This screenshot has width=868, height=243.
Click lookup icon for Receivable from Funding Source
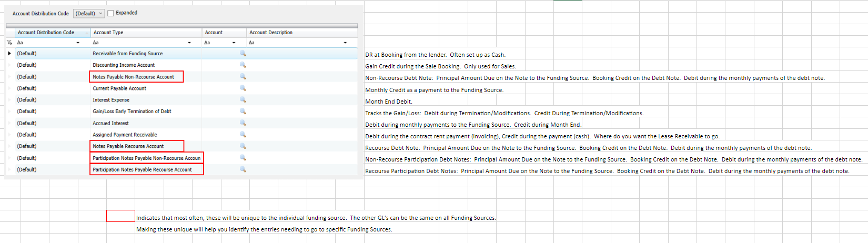(x=243, y=53)
